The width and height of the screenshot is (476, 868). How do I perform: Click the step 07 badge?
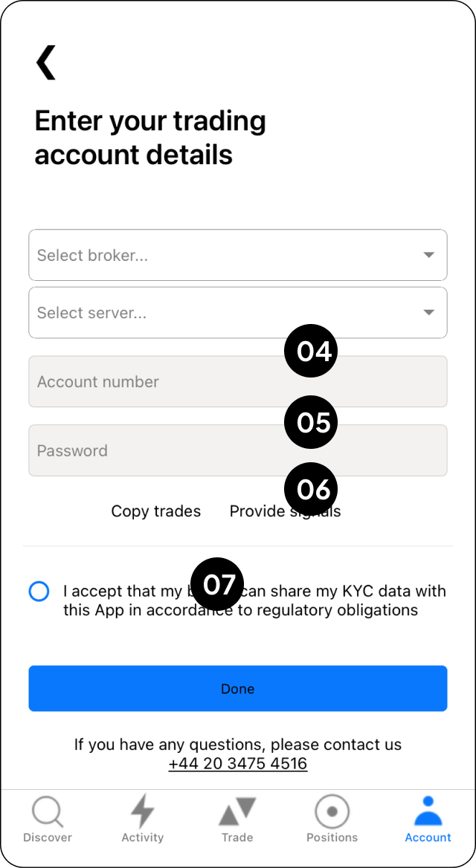tap(218, 584)
